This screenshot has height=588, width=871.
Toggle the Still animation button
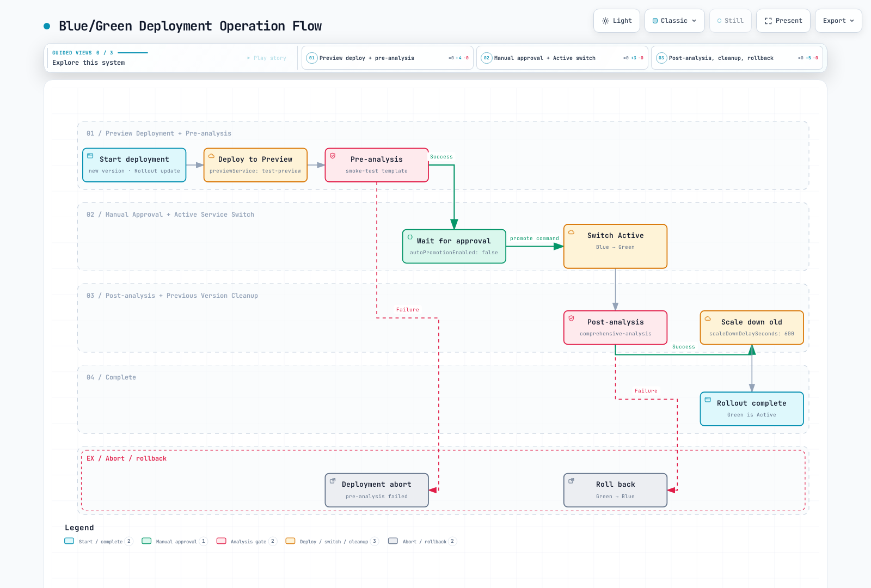731,21
